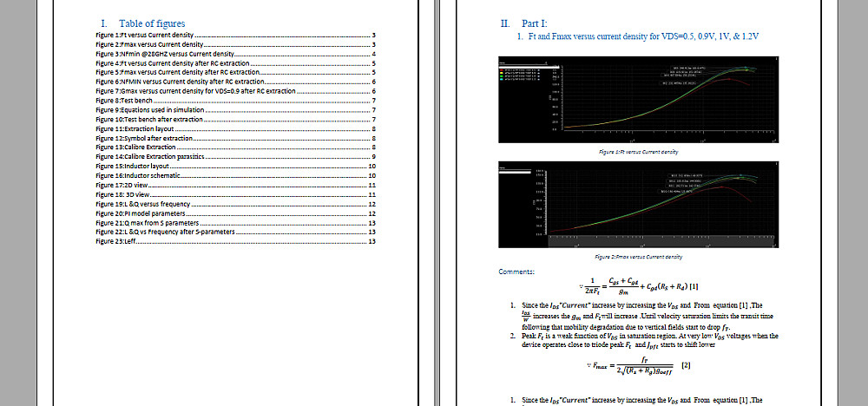Click caption 'Figure 2:Fmax versus Current density' under the second graph

[639, 257]
